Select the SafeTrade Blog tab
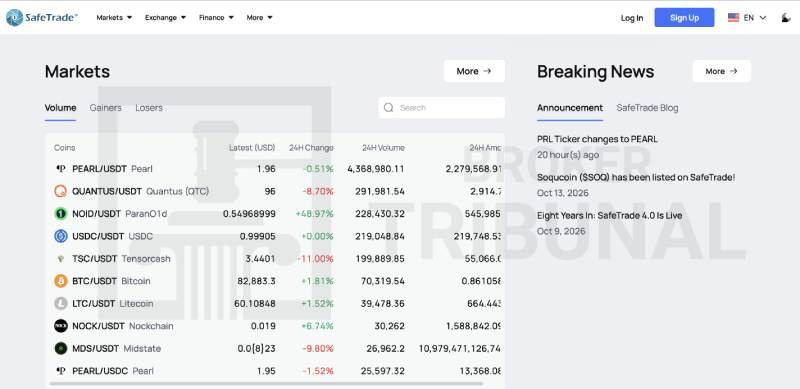 (x=647, y=108)
